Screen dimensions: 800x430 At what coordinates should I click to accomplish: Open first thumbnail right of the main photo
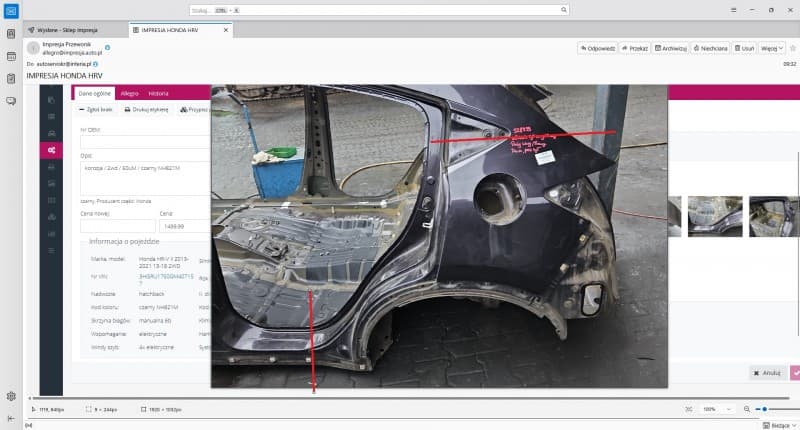click(715, 216)
